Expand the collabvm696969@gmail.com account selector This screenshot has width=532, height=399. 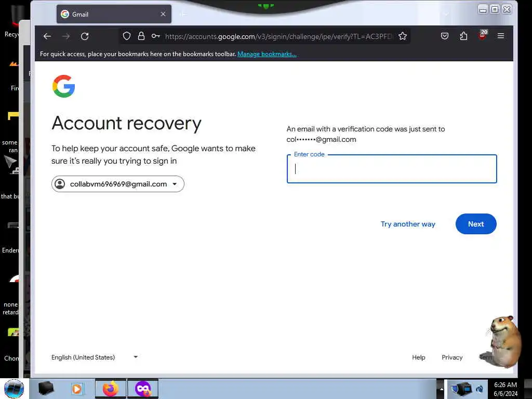pyautogui.click(x=118, y=184)
